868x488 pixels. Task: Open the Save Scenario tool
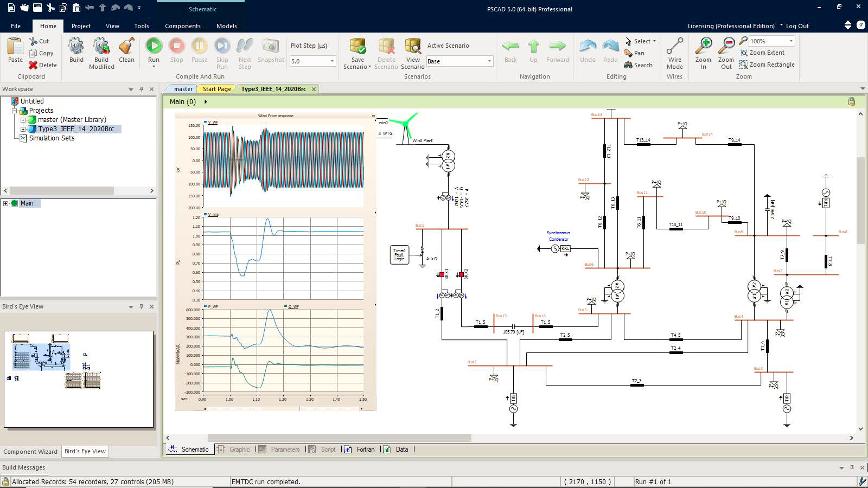[358, 47]
